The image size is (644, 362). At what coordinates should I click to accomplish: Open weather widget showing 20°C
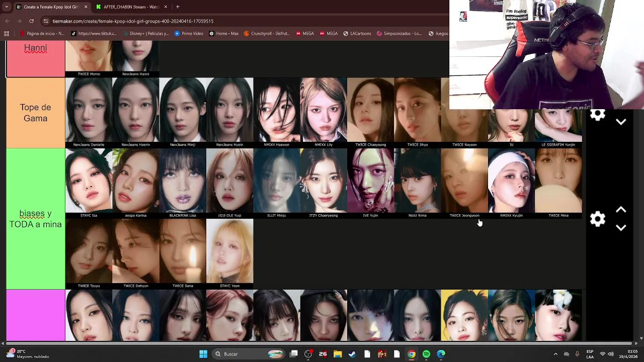(x=28, y=354)
